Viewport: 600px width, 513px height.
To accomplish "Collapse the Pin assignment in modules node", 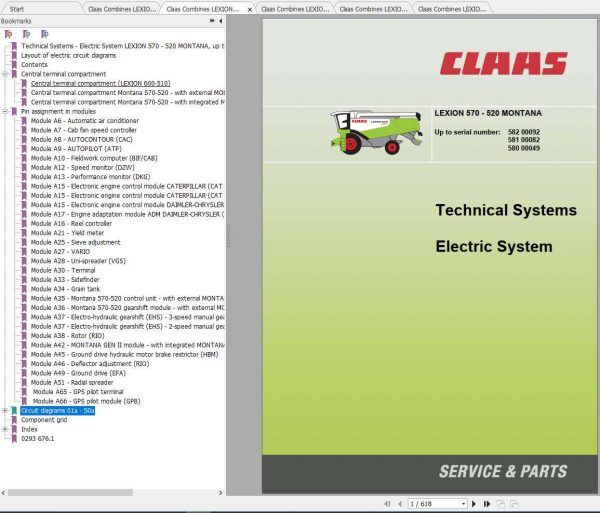I will click(x=5, y=111).
